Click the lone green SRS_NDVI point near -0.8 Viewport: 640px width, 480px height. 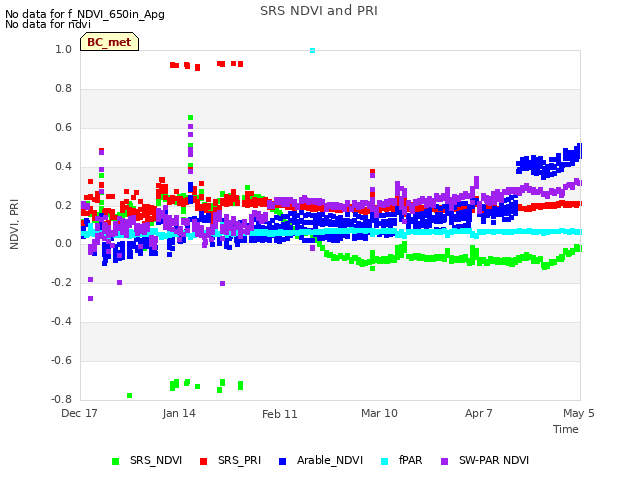point(129,396)
